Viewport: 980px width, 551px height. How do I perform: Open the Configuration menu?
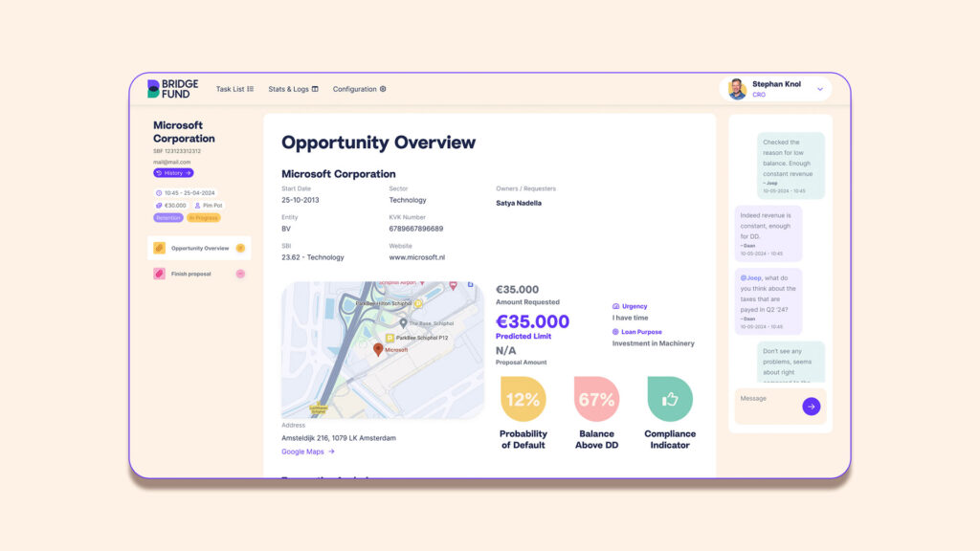[x=360, y=89]
